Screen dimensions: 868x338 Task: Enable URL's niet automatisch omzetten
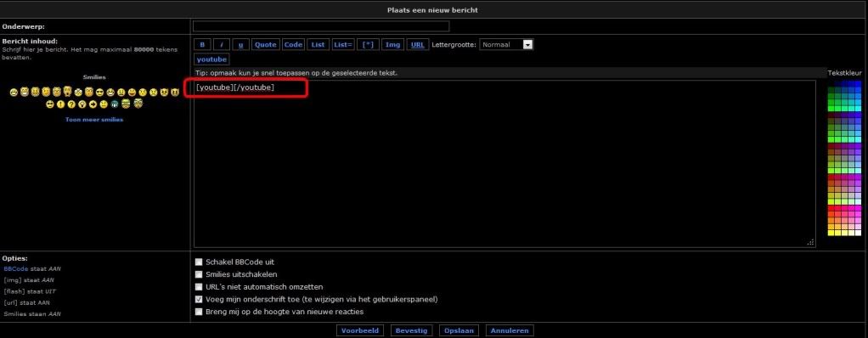[x=199, y=287]
